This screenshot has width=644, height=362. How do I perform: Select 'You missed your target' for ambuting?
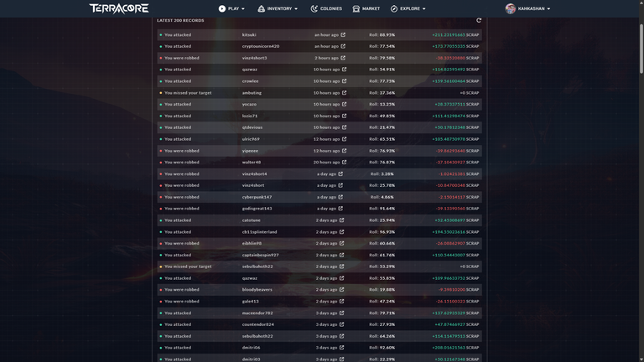click(x=188, y=93)
